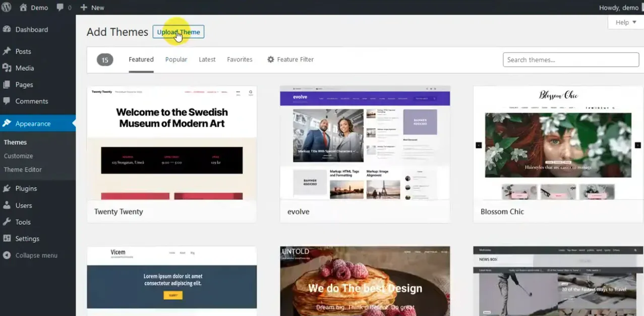Viewport: 644px width, 316px height.
Task: Select the Blossom Chic theme thumbnail
Action: 558,143
